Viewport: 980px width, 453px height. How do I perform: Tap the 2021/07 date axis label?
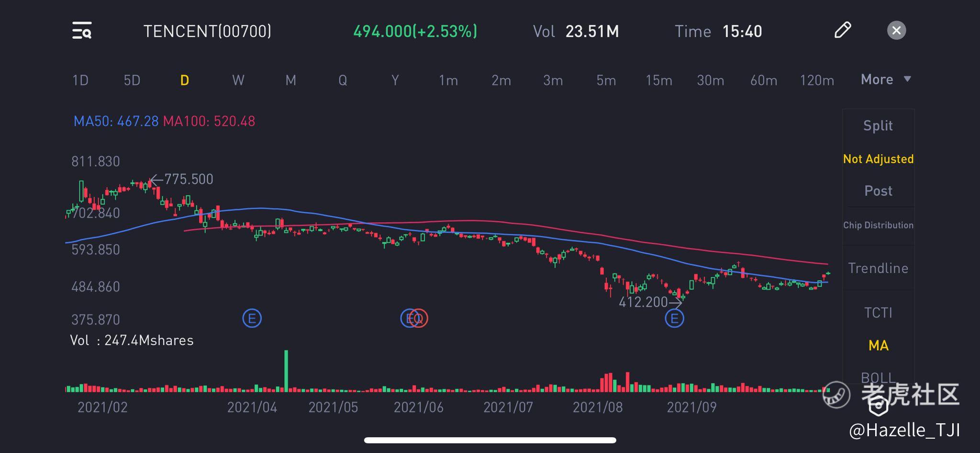(508, 407)
